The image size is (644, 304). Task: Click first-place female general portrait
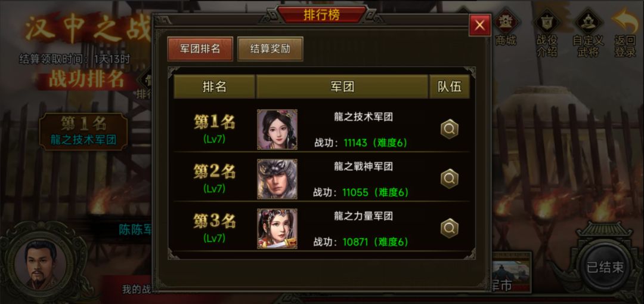[277, 130]
